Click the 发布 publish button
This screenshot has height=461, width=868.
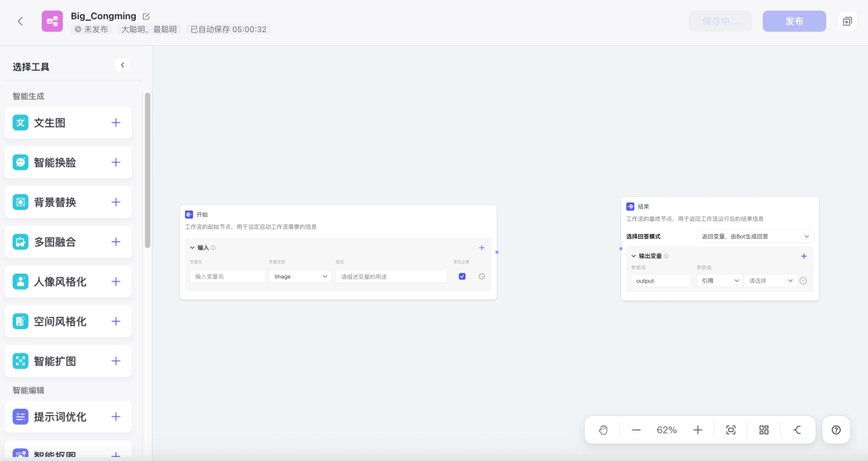(794, 21)
